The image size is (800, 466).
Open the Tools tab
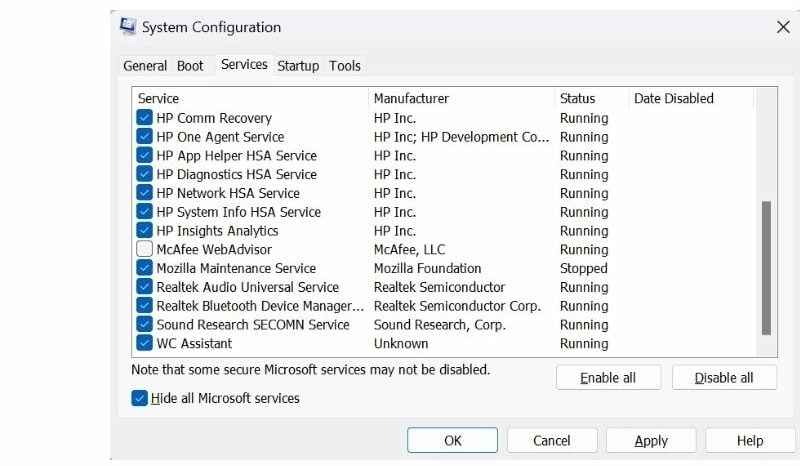344,66
